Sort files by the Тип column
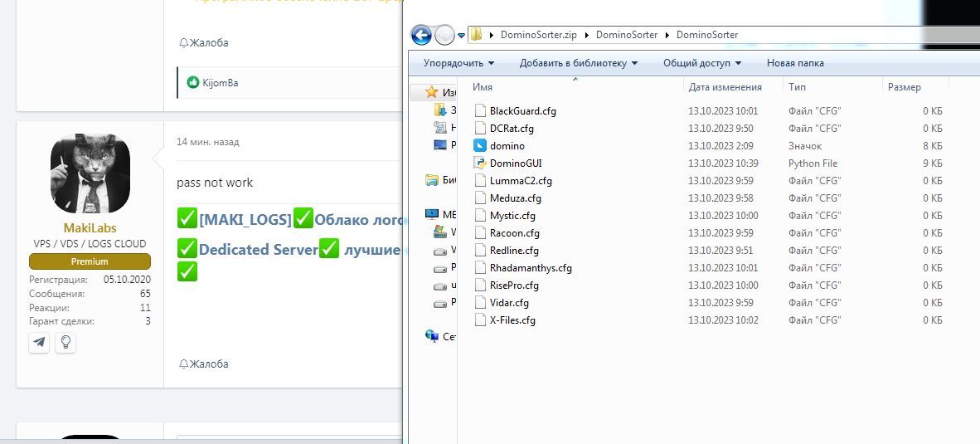Screen dimensions: 980x444 point(796,87)
